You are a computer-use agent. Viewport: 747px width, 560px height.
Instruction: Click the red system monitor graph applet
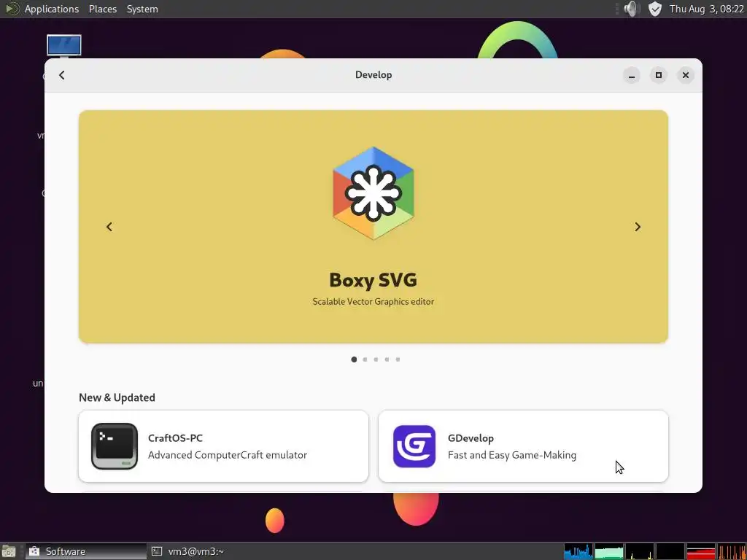[x=701, y=551]
